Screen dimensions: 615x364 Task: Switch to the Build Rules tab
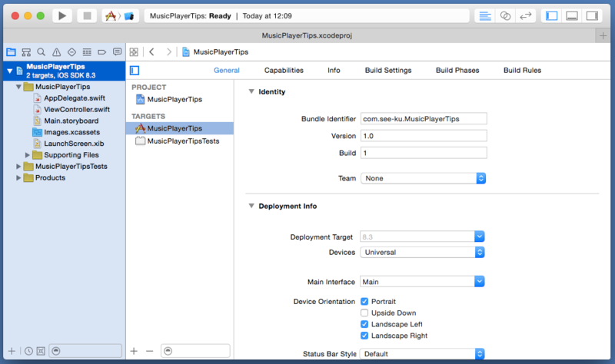(x=523, y=71)
